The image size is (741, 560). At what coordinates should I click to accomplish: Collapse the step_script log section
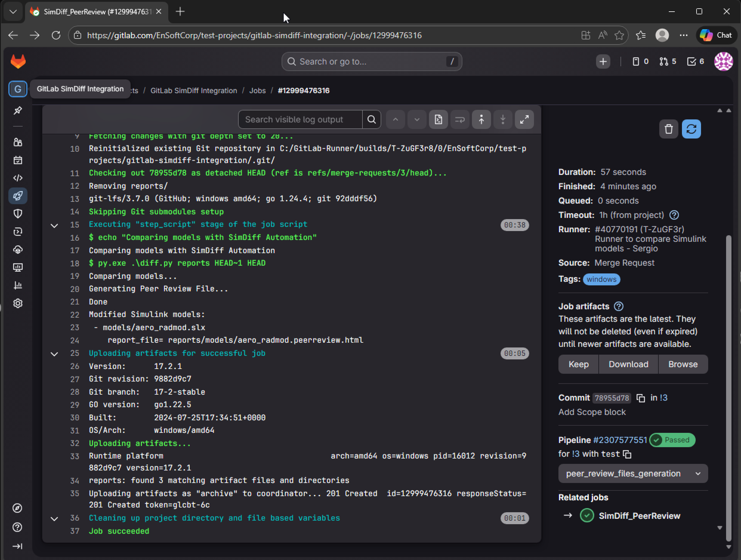(x=54, y=226)
